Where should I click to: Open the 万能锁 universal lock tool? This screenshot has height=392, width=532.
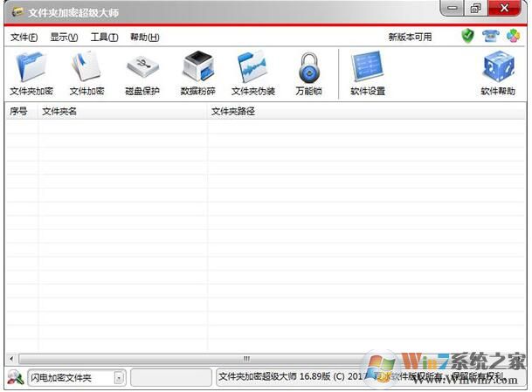coord(308,73)
